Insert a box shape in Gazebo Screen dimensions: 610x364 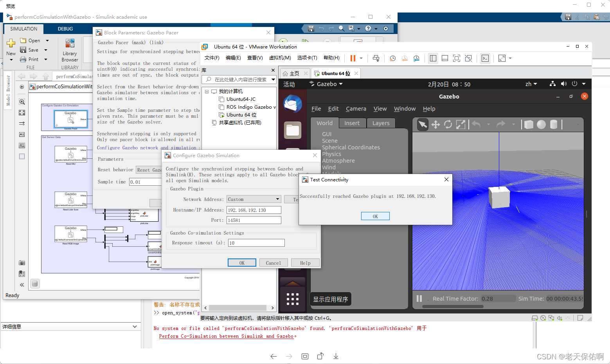point(528,124)
